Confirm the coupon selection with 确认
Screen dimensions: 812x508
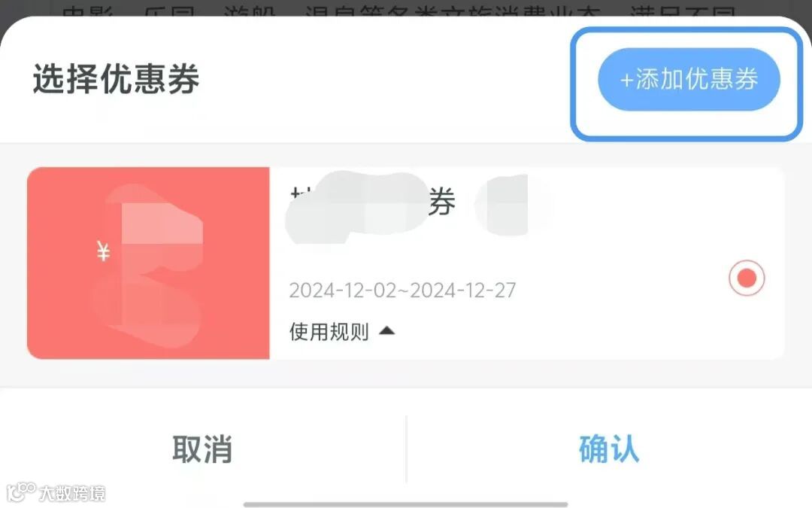pos(609,449)
